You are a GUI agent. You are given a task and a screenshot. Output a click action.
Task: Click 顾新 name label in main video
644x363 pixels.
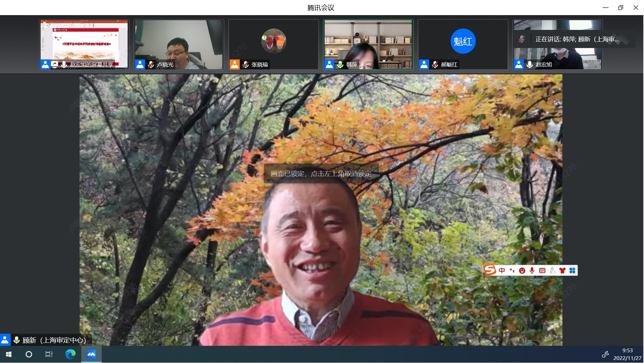54,340
